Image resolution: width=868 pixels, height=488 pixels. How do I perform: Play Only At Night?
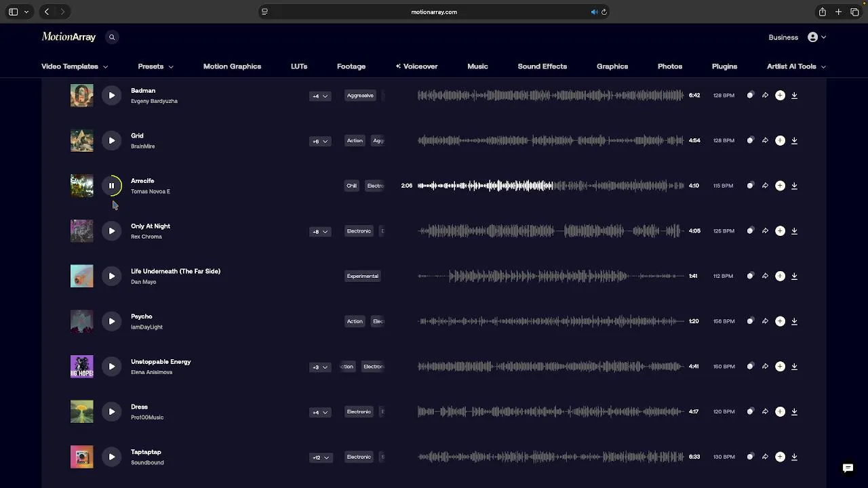pos(112,231)
